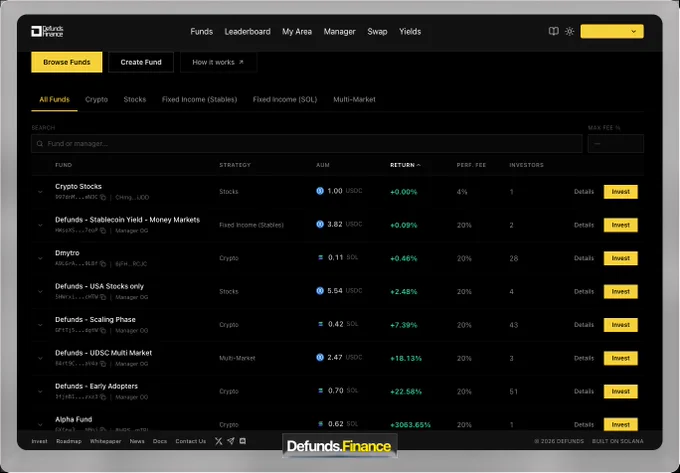This screenshot has width=680, height=473.
Task: Sort by Investors column header
Action: coord(526,165)
